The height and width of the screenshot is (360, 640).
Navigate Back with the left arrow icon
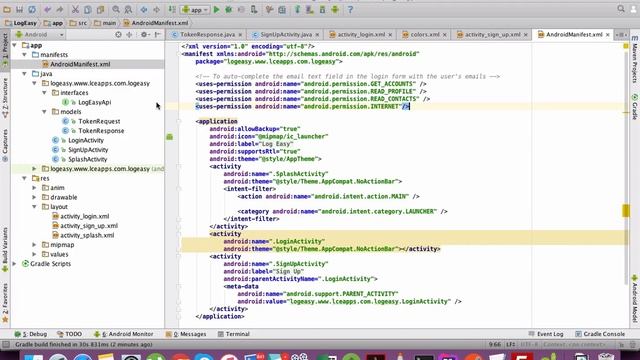coord(144,9)
